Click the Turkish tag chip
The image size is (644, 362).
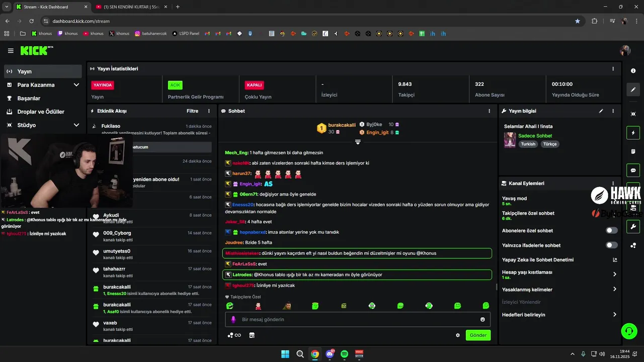pos(528,144)
